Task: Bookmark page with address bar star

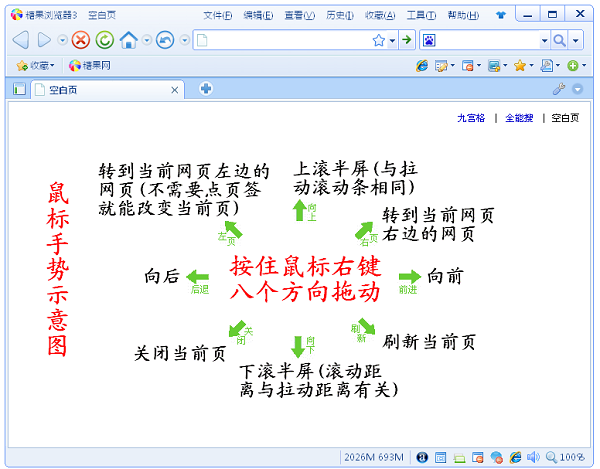Action: [379, 40]
